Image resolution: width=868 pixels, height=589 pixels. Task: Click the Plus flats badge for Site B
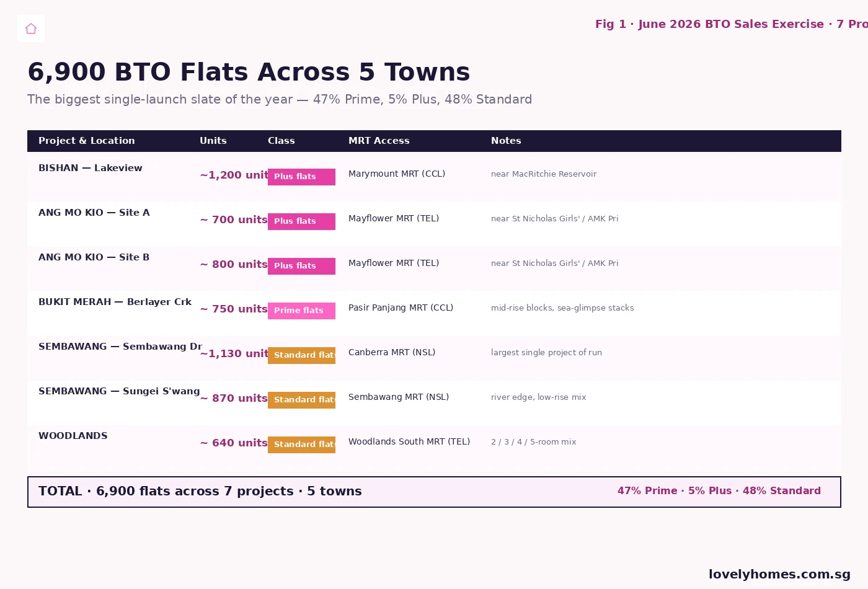301,266
